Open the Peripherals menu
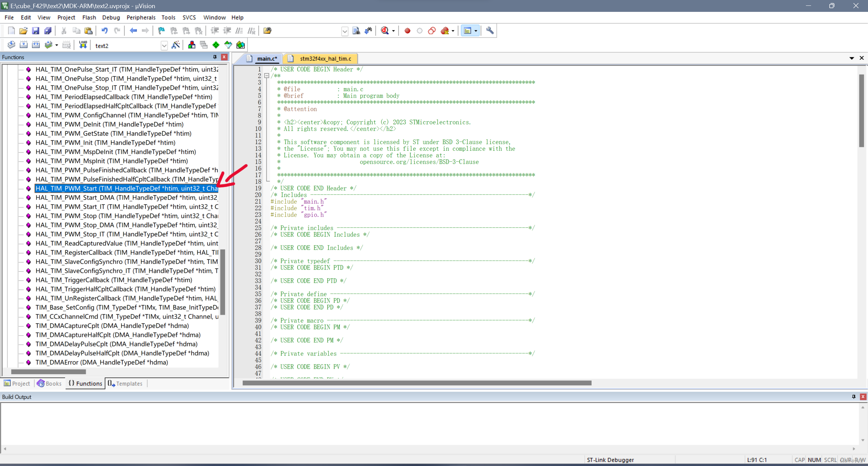The width and height of the screenshot is (868, 466). point(141,17)
